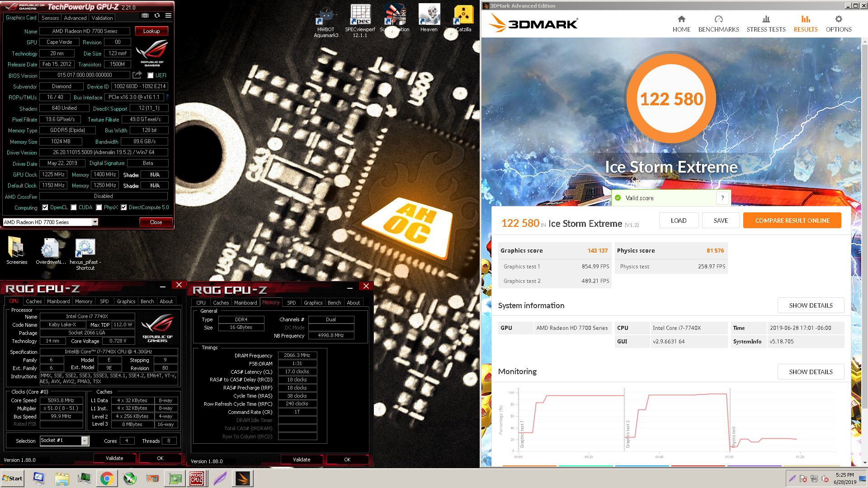This screenshot has width=868, height=488.
Task: Toggle the OpenCL checkbox
Action: tap(45, 207)
